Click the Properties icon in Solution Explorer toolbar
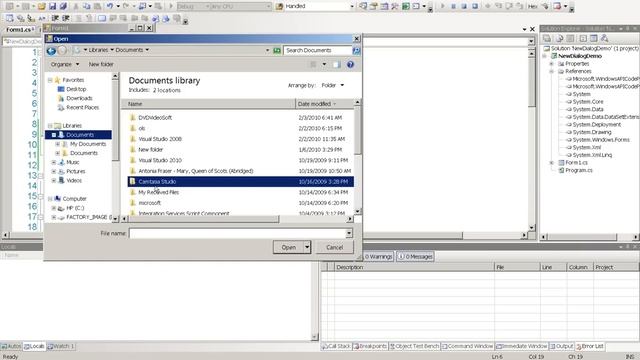 (x=547, y=38)
